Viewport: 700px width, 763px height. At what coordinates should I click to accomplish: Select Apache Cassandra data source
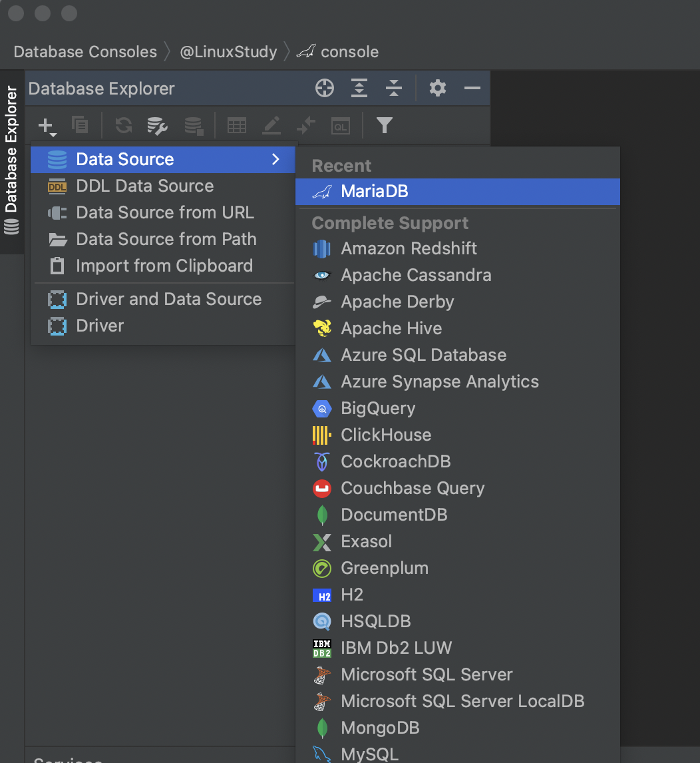coord(458,276)
